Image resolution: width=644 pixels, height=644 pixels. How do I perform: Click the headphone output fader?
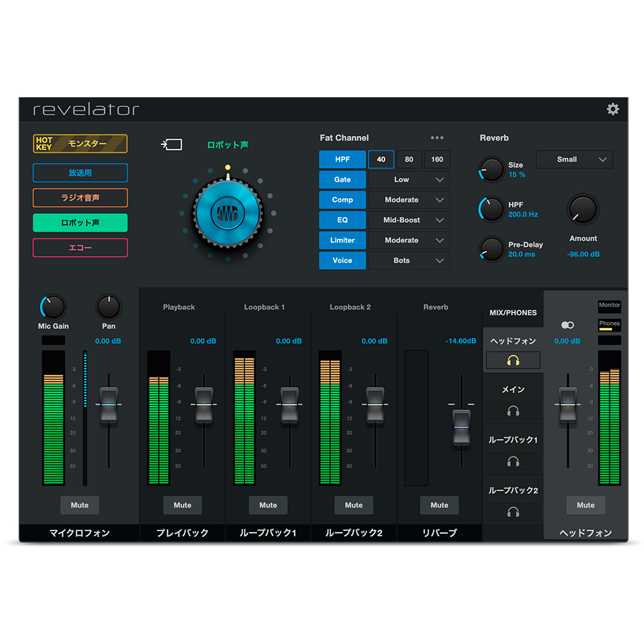pos(568,405)
